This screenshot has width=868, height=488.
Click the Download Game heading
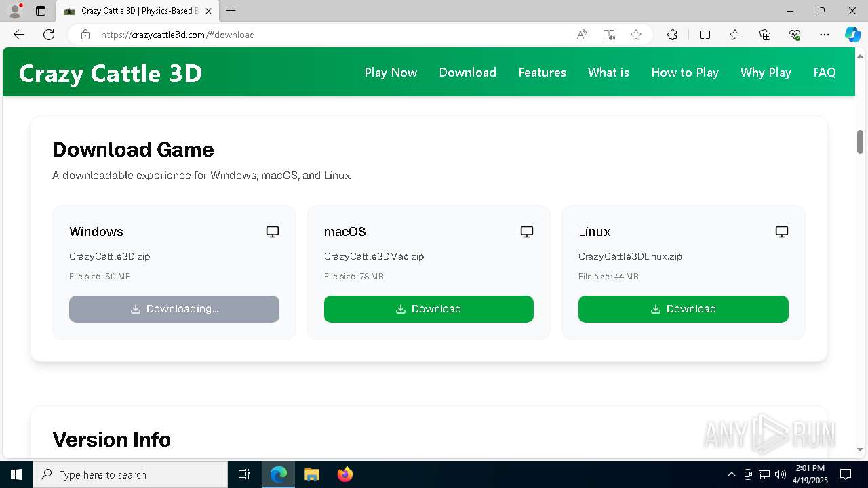[x=133, y=150]
